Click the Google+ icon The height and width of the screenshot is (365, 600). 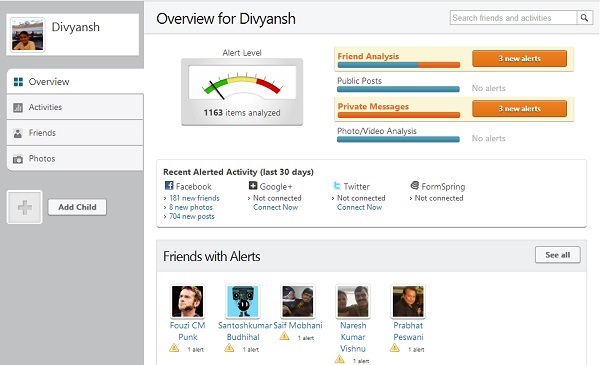tap(253, 186)
